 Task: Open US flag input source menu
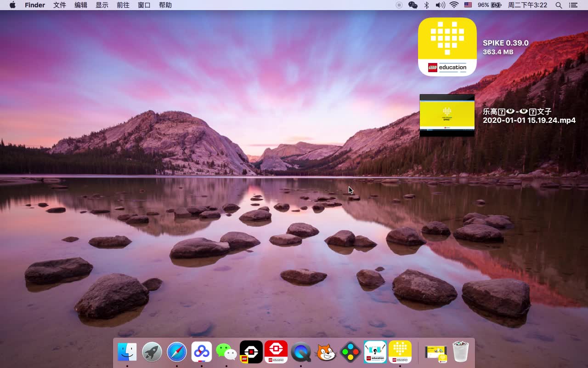468,5
